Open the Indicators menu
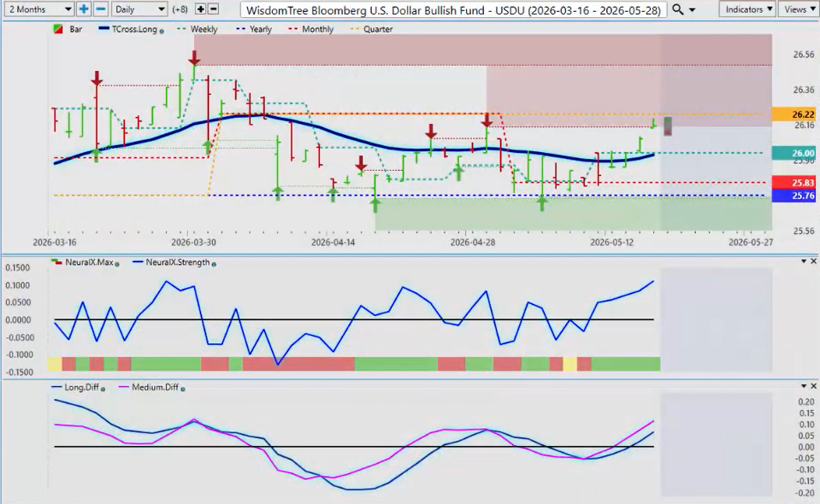 (747, 9)
